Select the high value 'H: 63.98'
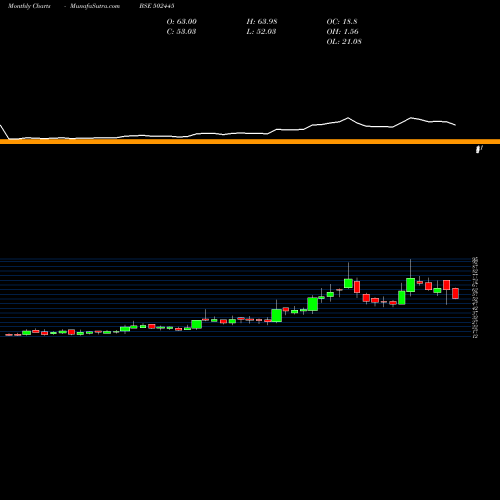 (x=262, y=22)
